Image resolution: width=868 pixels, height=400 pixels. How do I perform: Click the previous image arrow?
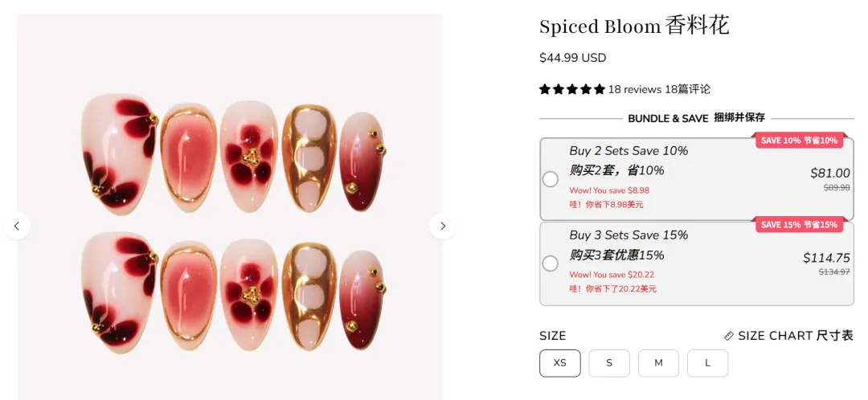pos(17,226)
